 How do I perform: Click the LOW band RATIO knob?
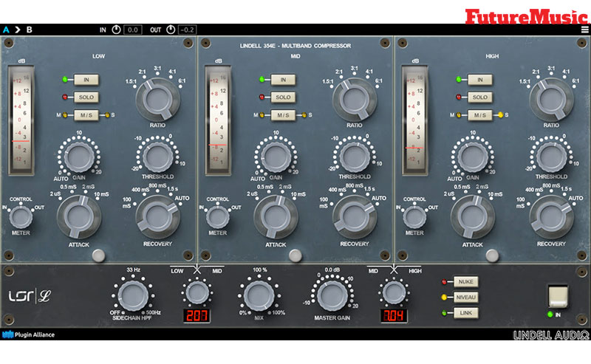click(x=157, y=100)
